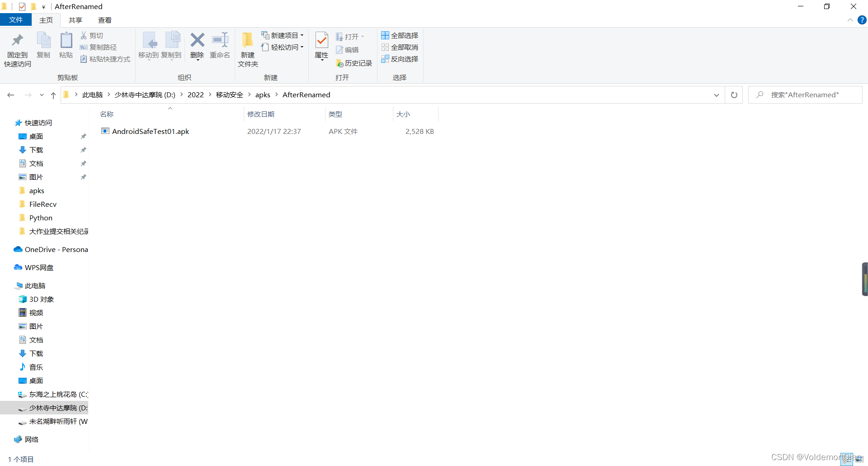868x466 pixels.
Task: Open 历史记录 file history
Action: (354, 63)
